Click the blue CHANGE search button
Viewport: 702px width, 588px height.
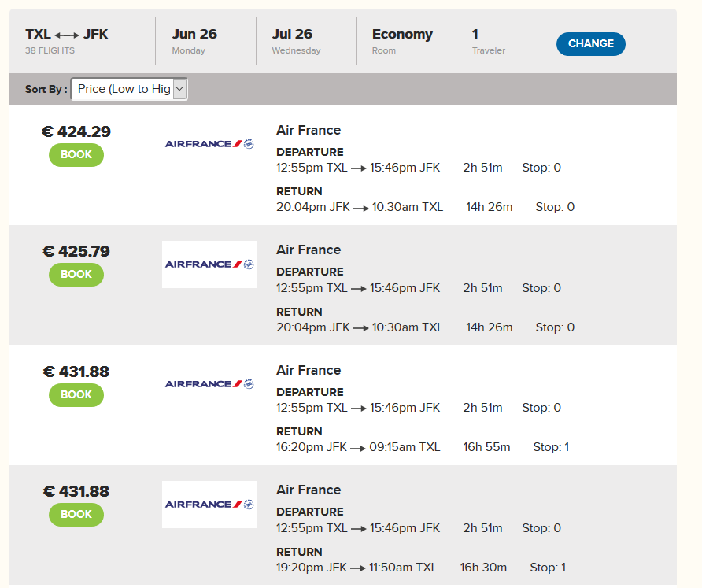tap(590, 43)
